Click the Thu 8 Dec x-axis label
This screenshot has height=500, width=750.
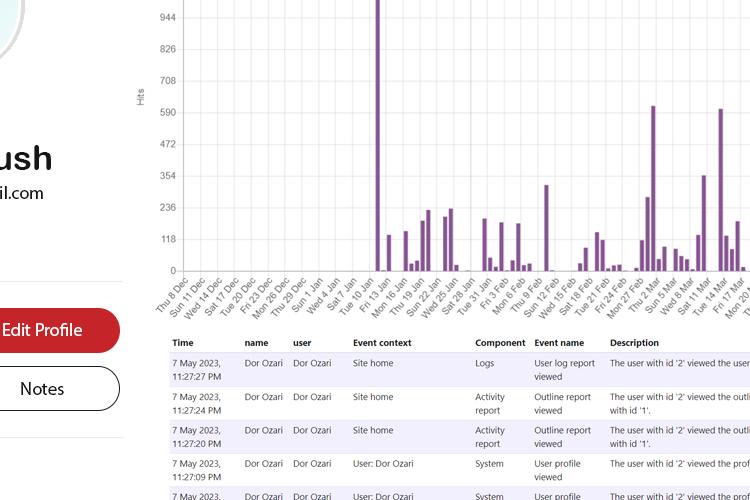click(x=172, y=295)
